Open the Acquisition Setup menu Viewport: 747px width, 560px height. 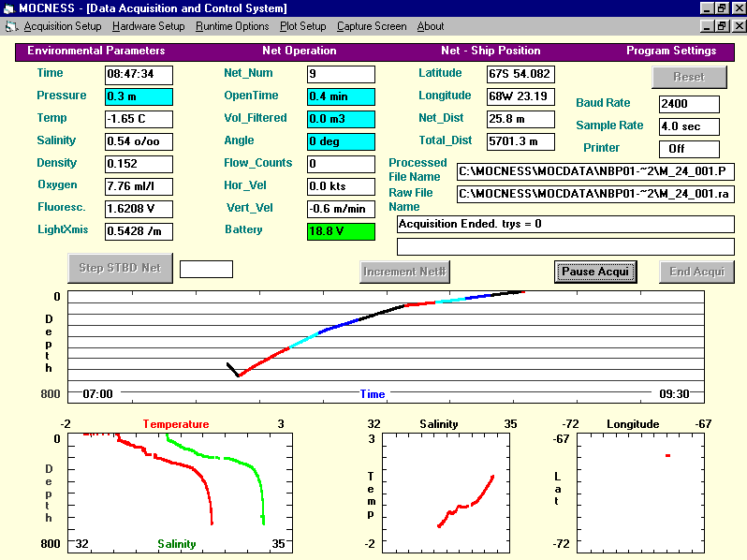click(x=63, y=26)
